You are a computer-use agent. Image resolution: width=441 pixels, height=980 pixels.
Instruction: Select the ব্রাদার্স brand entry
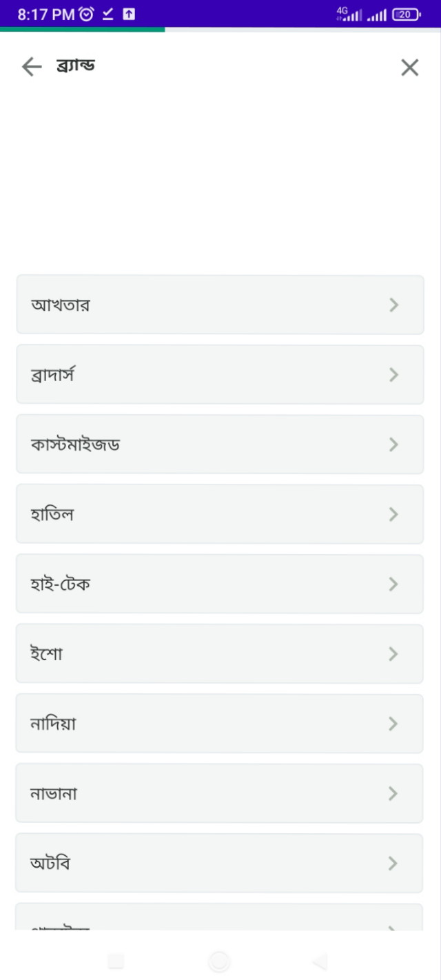pos(220,374)
